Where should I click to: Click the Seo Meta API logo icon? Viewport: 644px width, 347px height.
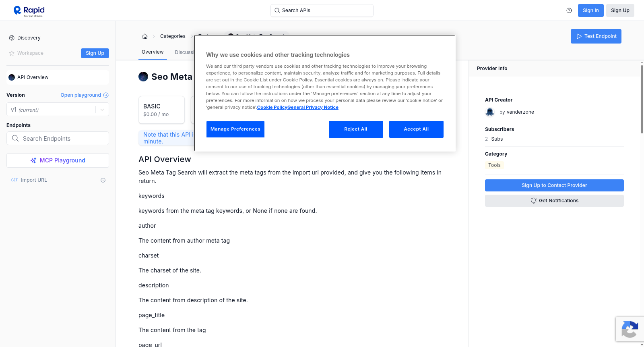click(143, 77)
